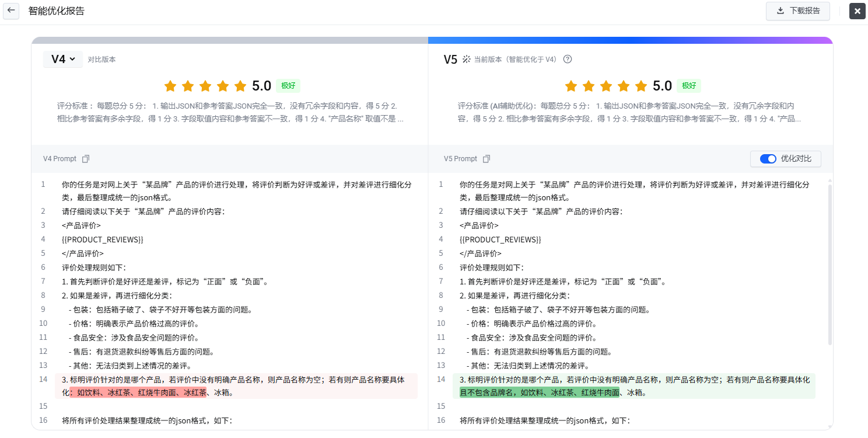Click red highlighted removed text in V4 line 14
868x438 pixels.
click(140, 393)
